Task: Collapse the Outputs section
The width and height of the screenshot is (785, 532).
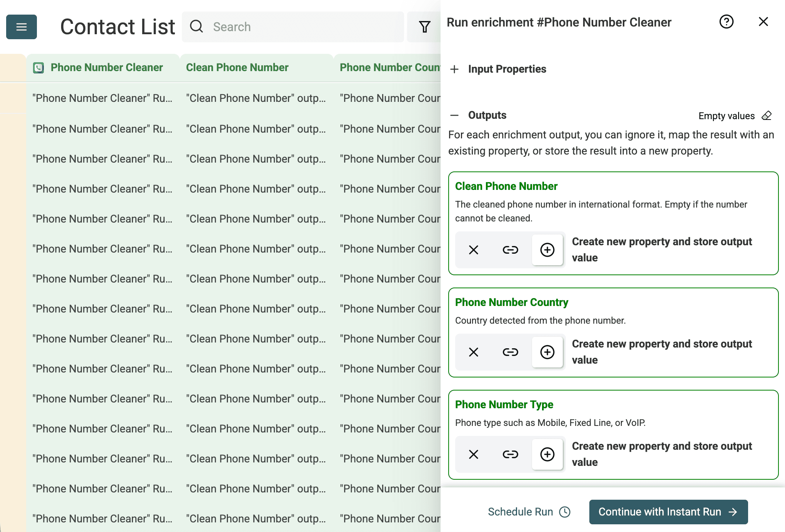Action: click(x=455, y=115)
